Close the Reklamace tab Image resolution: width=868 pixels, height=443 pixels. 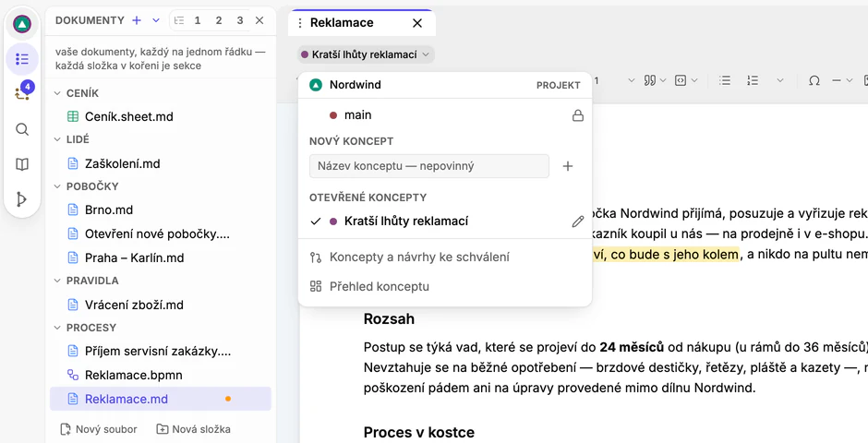pyautogui.click(x=417, y=23)
